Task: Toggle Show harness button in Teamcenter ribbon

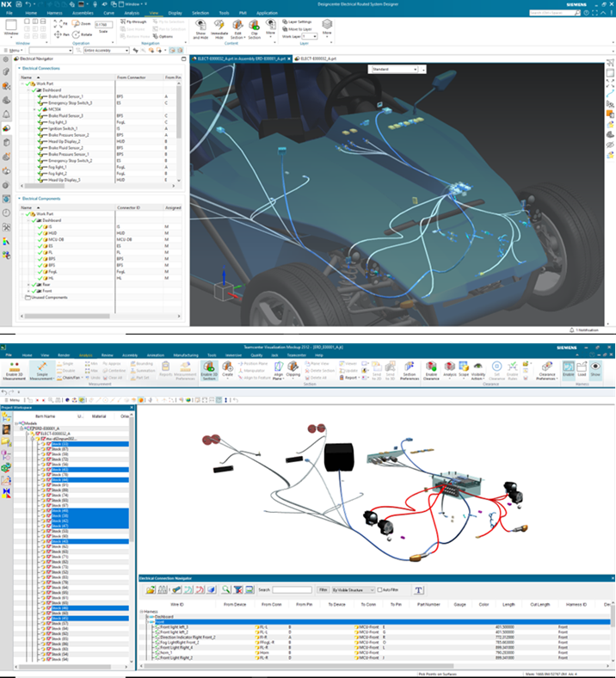Action: (x=595, y=369)
